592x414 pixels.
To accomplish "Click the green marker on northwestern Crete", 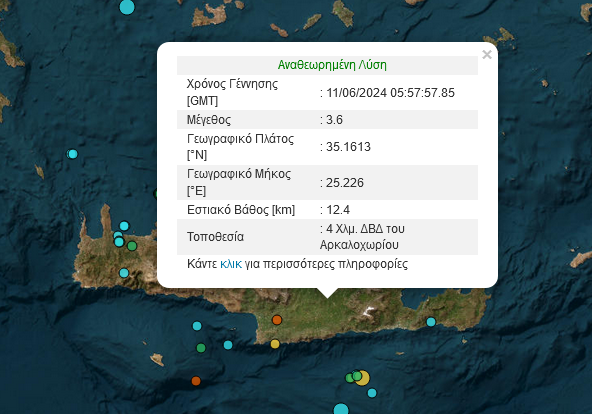I will [132, 246].
